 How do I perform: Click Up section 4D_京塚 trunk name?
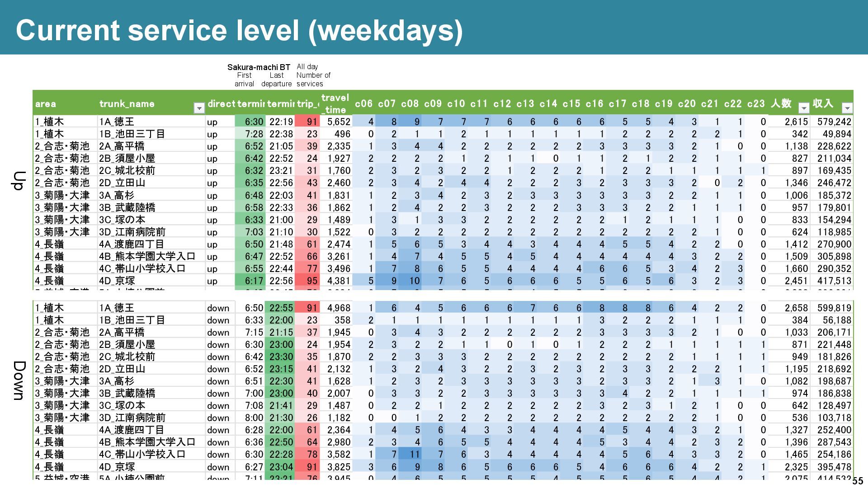(117, 281)
